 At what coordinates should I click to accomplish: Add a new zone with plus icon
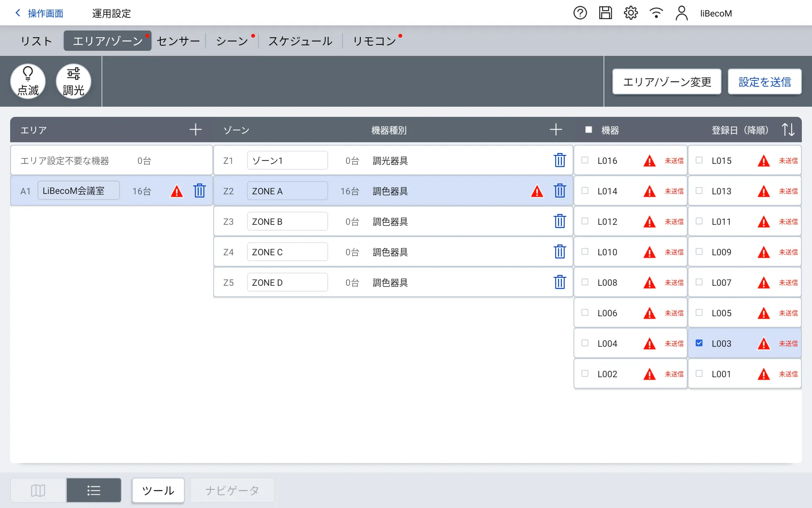tap(556, 130)
